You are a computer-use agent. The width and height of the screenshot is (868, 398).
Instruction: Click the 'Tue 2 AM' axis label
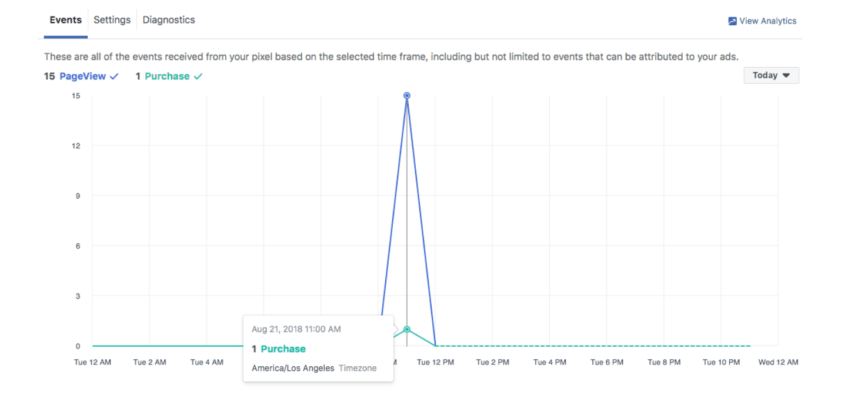(x=149, y=362)
